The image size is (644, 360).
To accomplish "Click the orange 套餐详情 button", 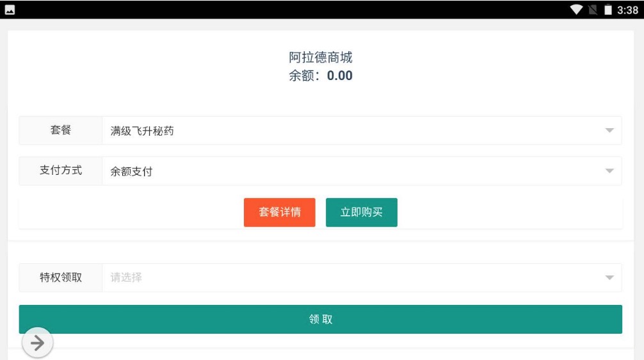I will coord(279,212).
